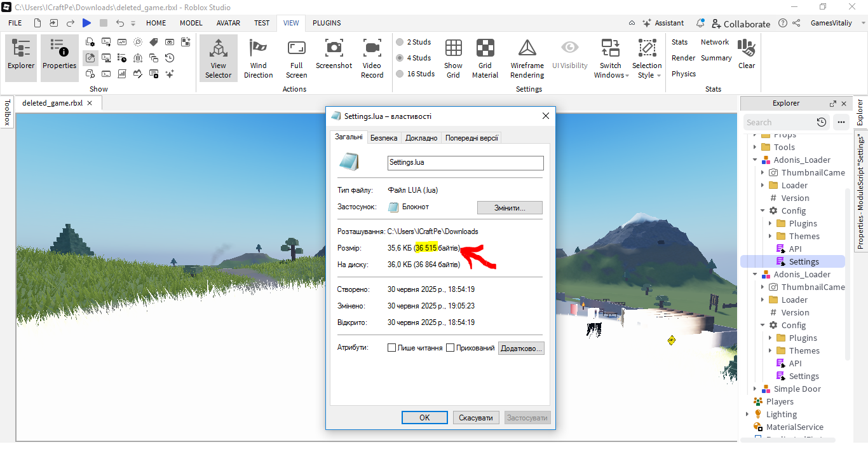The height and width of the screenshot is (463, 868).
Task: Click the VR headset icon in Show group
Action: point(170,42)
